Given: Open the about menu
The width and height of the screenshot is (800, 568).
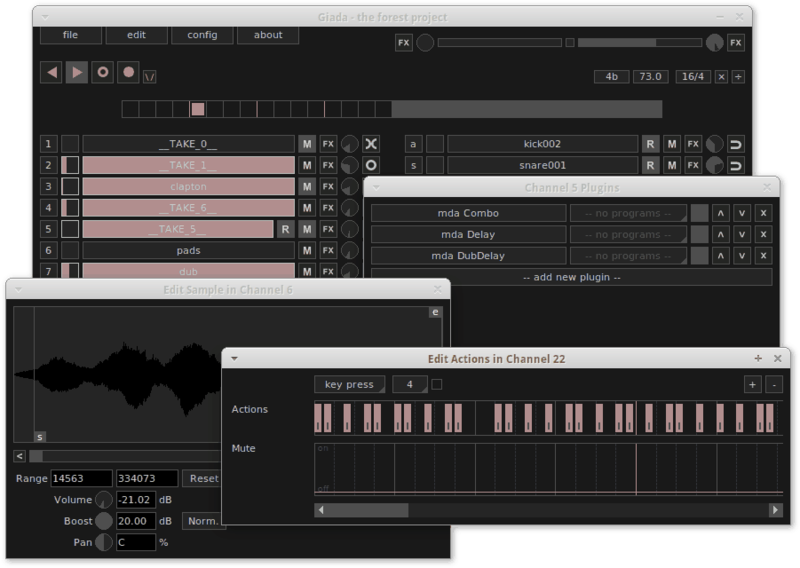Looking at the screenshot, I should 268,35.
